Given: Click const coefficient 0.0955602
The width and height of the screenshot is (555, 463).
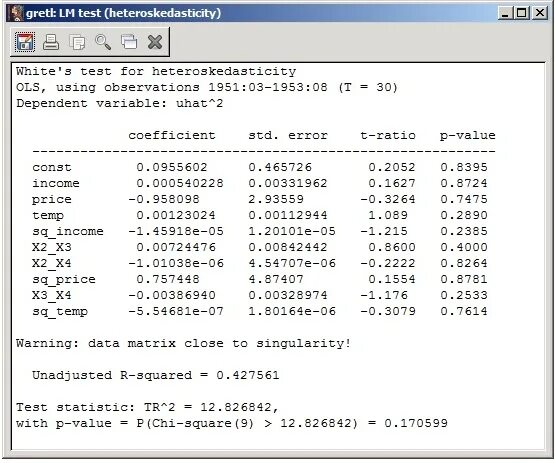Looking at the screenshot, I should pos(172,167).
